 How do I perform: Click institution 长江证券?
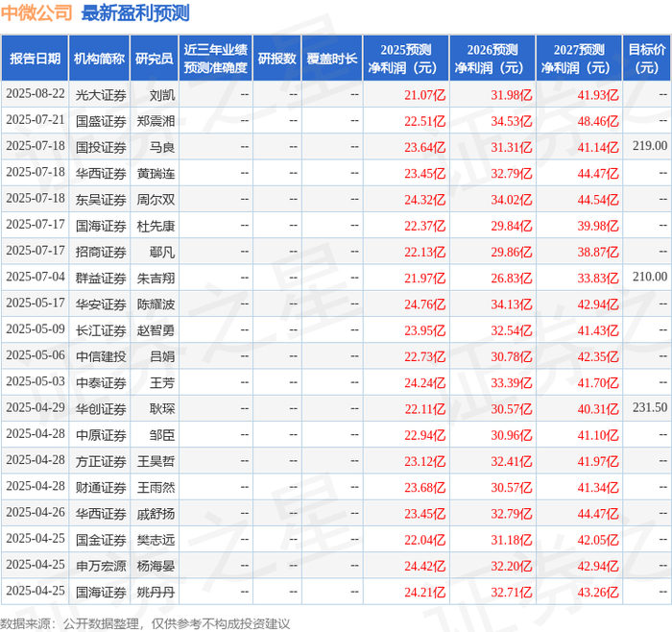coord(101,330)
